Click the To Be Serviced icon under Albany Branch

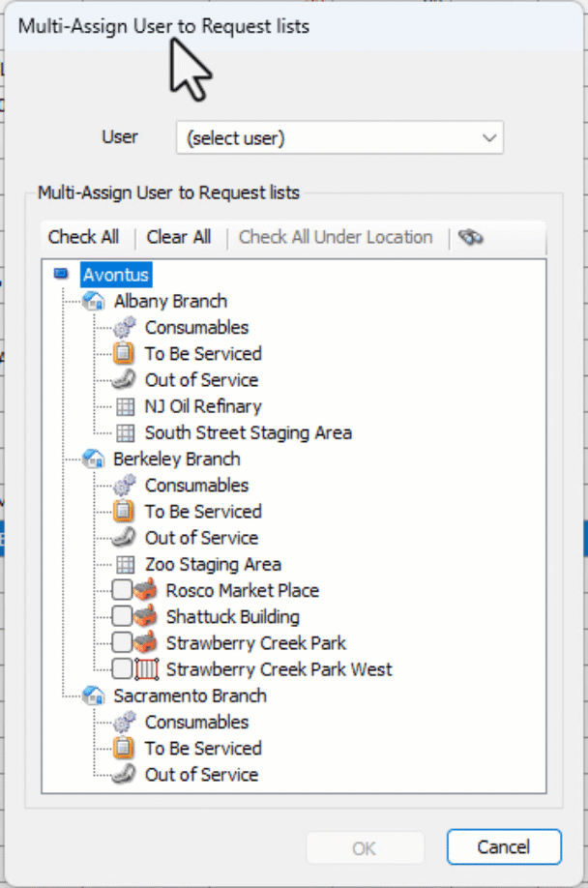pyautogui.click(x=123, y=353)
